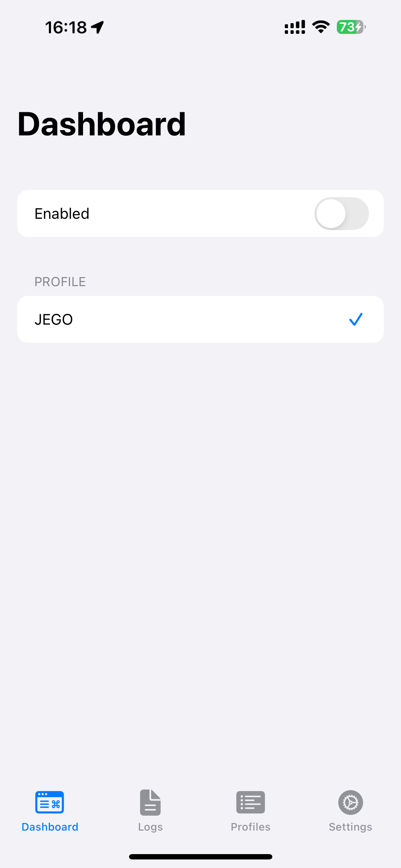Tap the Enabled row label
Screen dimensions: 401x868
pos(62,213)
